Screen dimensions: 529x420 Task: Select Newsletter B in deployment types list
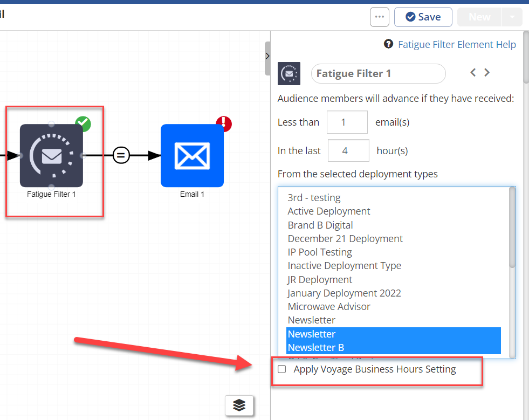(x=316, y=348)
